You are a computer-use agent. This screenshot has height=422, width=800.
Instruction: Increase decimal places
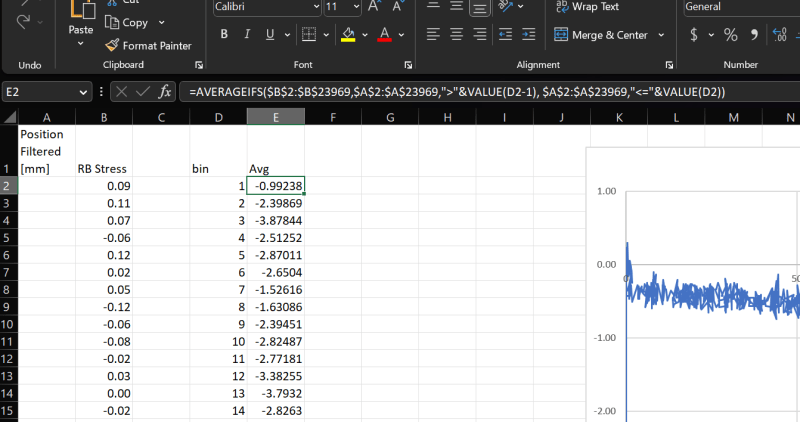coord(780,35)
